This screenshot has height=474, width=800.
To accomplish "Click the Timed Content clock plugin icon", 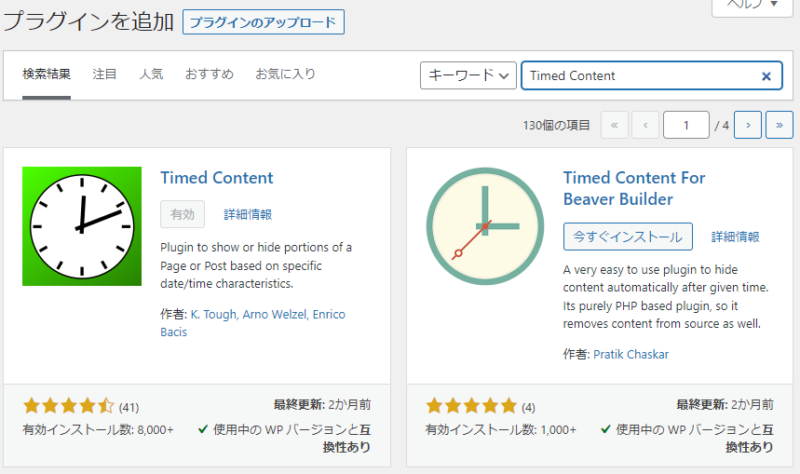I will click(82, 227).
